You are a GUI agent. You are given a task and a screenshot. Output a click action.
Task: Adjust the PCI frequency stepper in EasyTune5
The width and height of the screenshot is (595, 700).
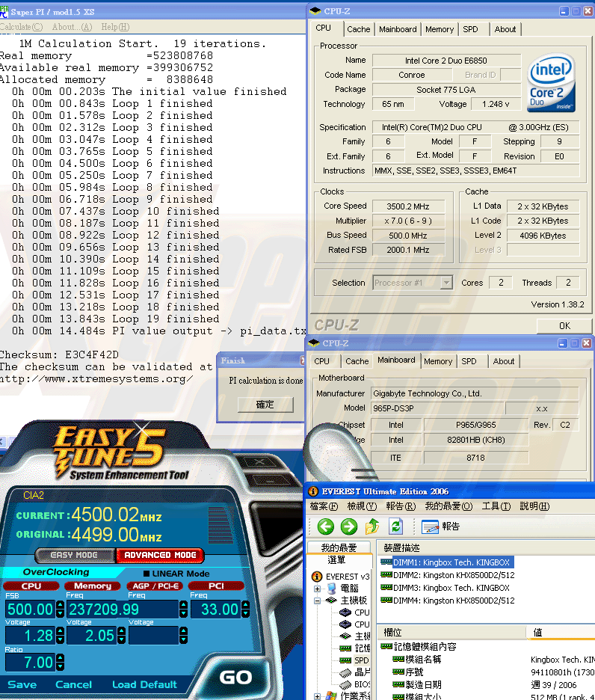coord(245,610)
